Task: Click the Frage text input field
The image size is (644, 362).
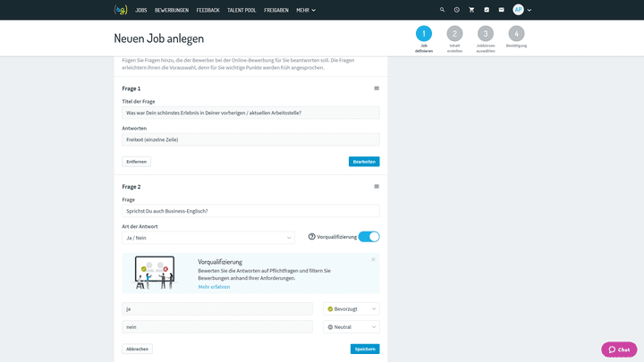Action: (250, 211)
